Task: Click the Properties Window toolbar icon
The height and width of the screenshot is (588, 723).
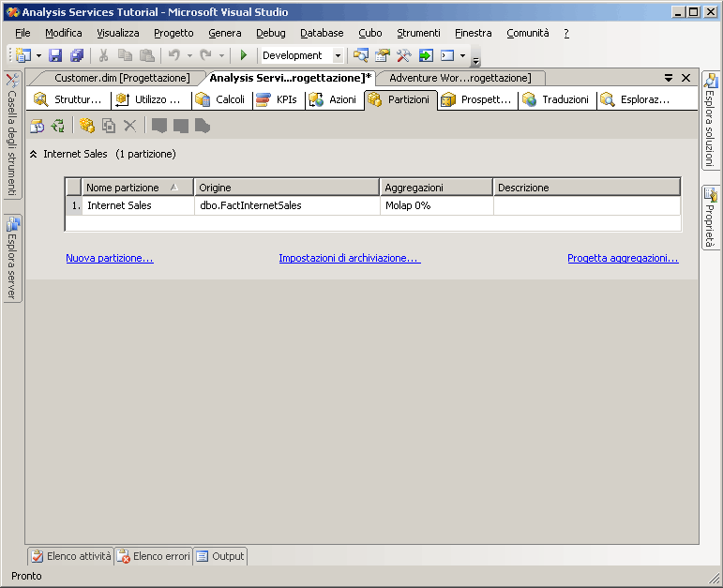Action: coord(383,55)
